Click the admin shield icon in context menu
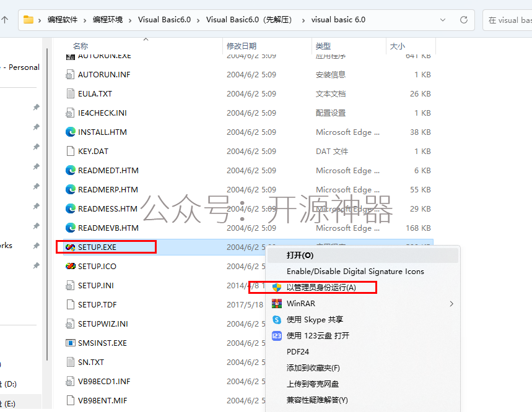Image resolution: width=532 pixels, height=412 pixels. (277, 288)
